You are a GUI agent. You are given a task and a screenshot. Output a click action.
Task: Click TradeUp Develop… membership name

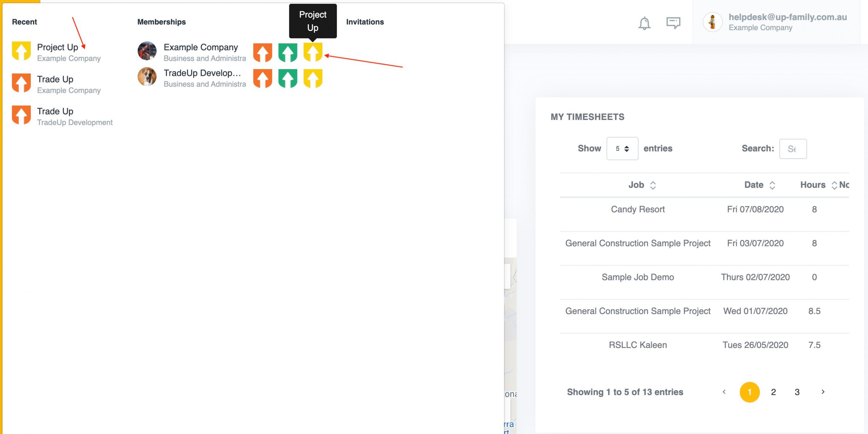pyautogui.click(x=202, y=73)
